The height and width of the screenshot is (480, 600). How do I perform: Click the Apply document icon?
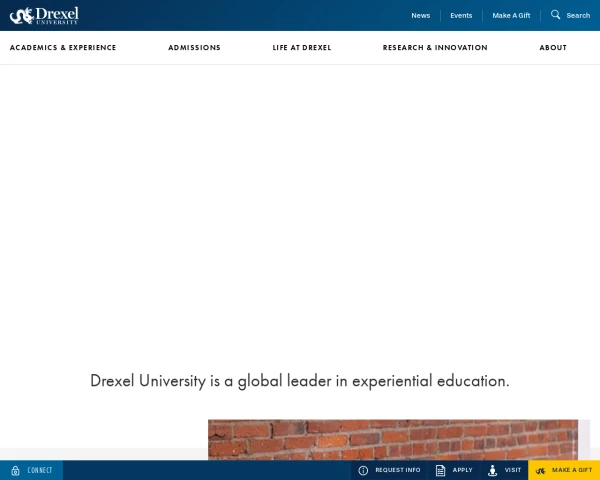click(x=440, y=470)
